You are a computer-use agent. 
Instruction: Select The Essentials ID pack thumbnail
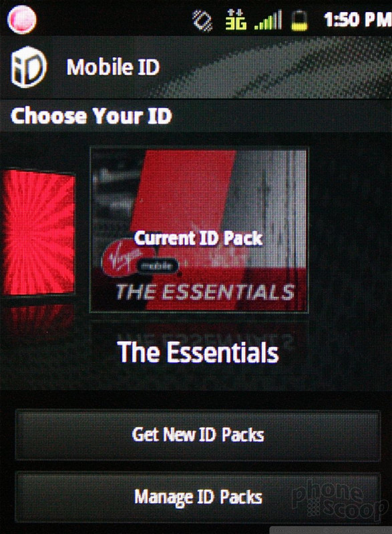tap(199, 230)
